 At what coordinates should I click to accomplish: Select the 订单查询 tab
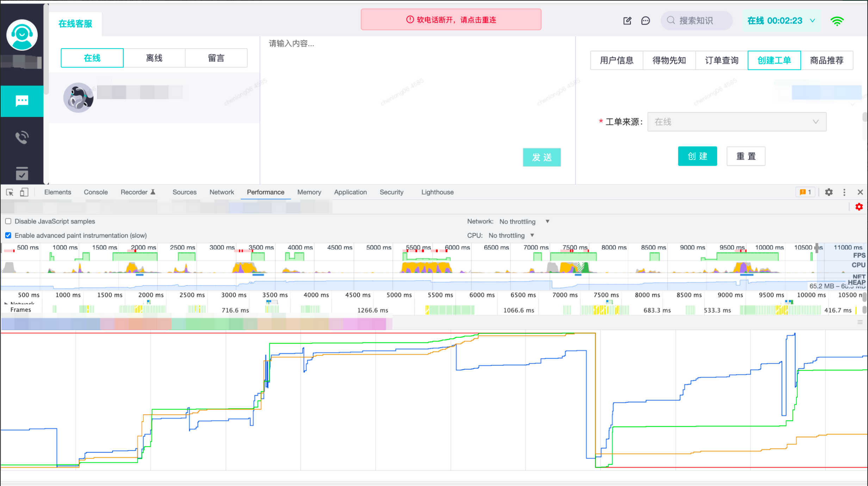pos(721,61)
